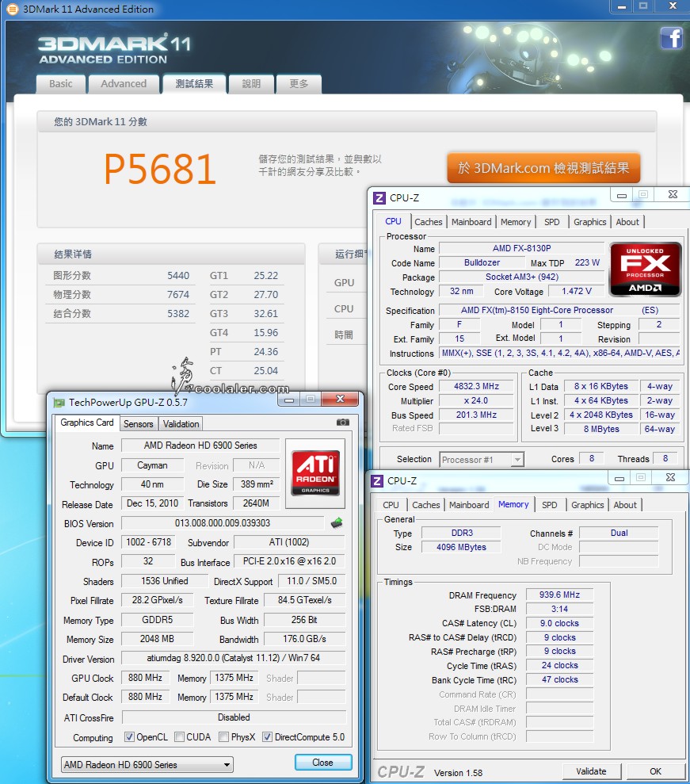Image resolution: width=690 pixels, height=784 pixels.
Task: Open Memory tab in upper CPU-Z window
Action: click(516, 222)
